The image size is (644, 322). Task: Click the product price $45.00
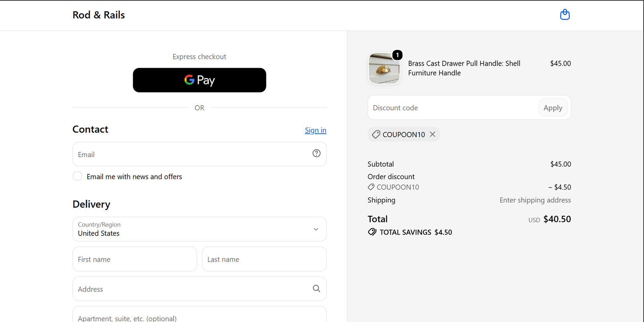tap(560, 64)
